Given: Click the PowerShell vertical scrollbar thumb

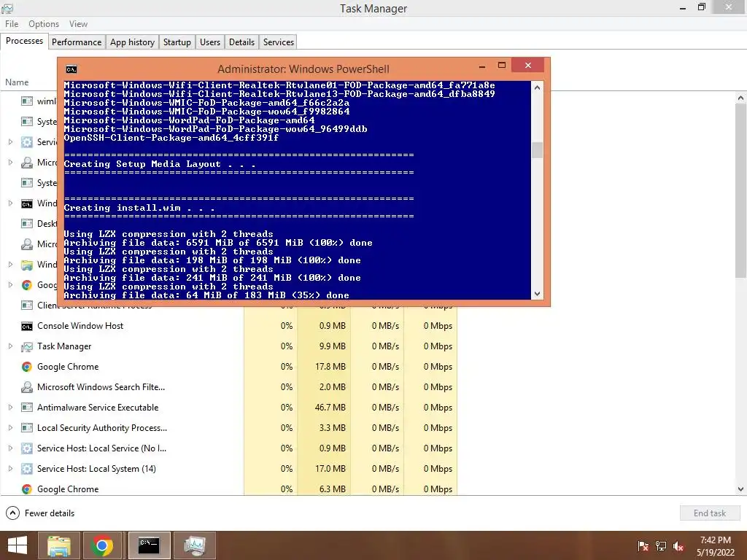Looking at the screenshot, I should pyautogui.click(x=537, y=150).
